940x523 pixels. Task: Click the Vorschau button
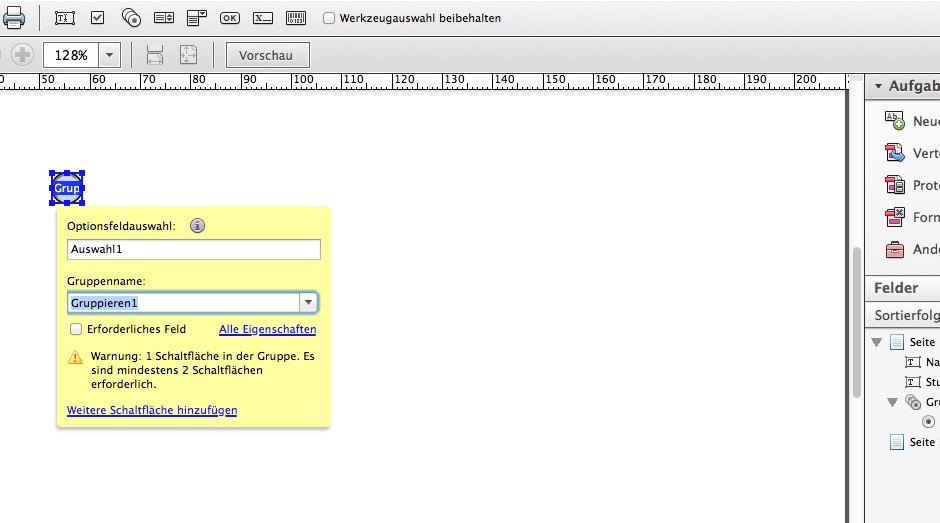pos(267,55)
